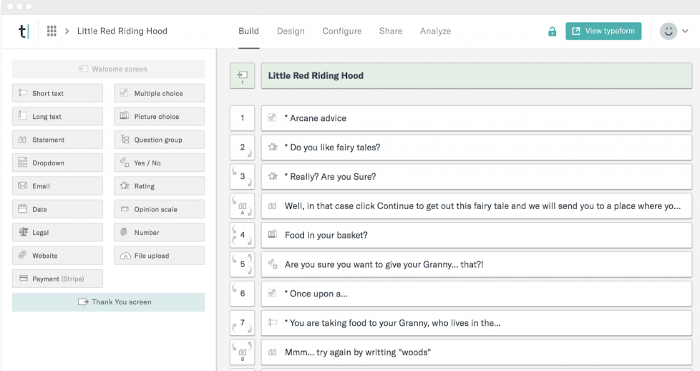Expand the account dropdown chevron

(685, 31)
